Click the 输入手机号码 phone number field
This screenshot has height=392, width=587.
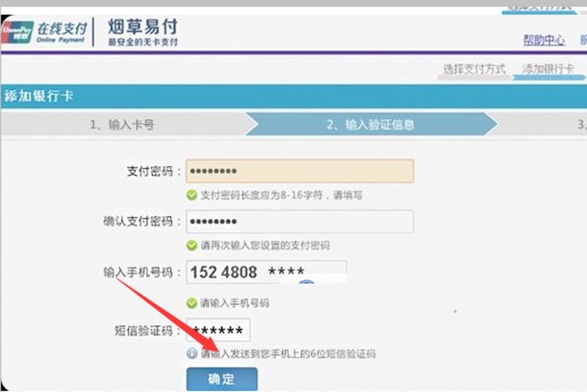pyautogui.click(x=266, y=272)
